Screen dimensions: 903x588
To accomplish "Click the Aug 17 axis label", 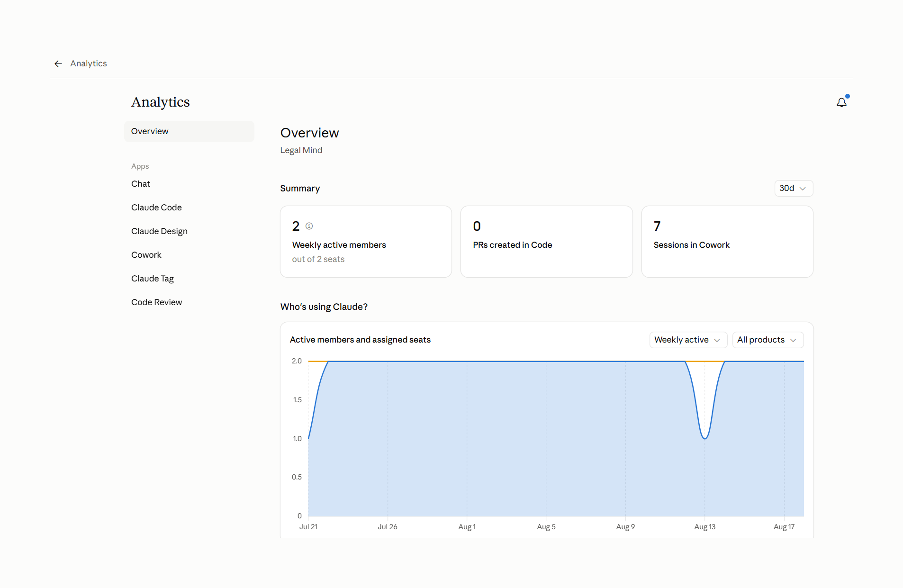I will 784,527.
